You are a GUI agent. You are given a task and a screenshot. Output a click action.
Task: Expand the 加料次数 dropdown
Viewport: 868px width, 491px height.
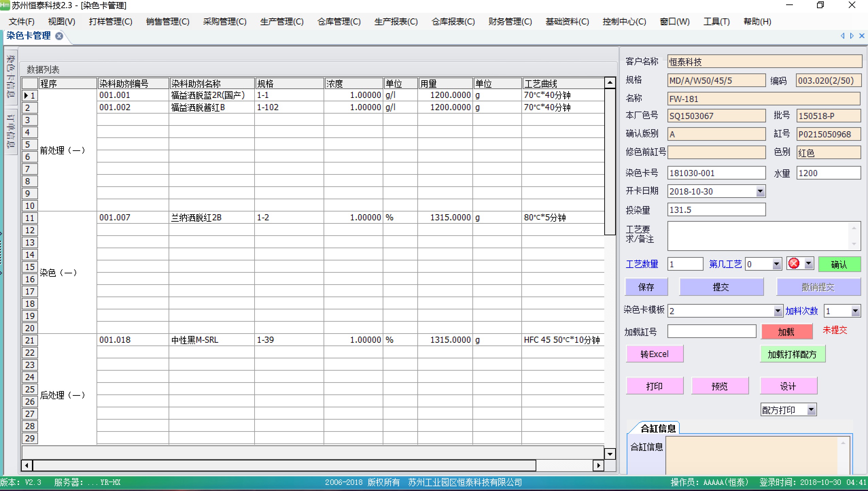[x=855, y=311]
